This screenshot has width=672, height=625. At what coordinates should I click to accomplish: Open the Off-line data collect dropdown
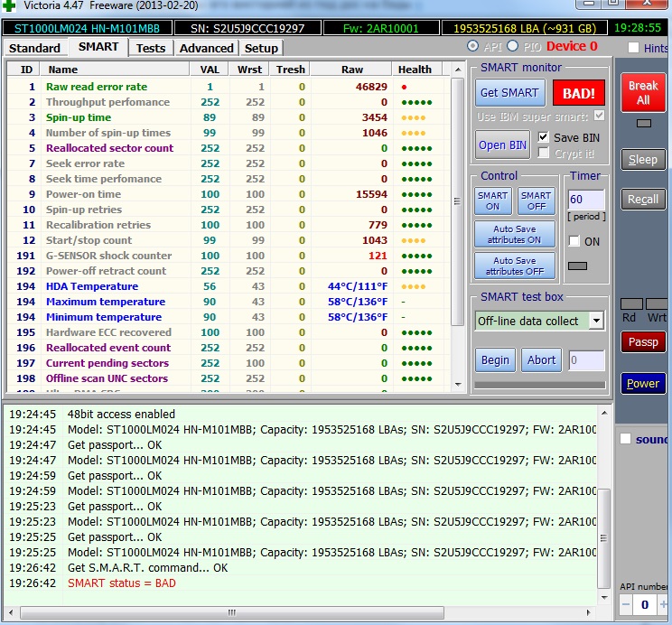(596, 321)
